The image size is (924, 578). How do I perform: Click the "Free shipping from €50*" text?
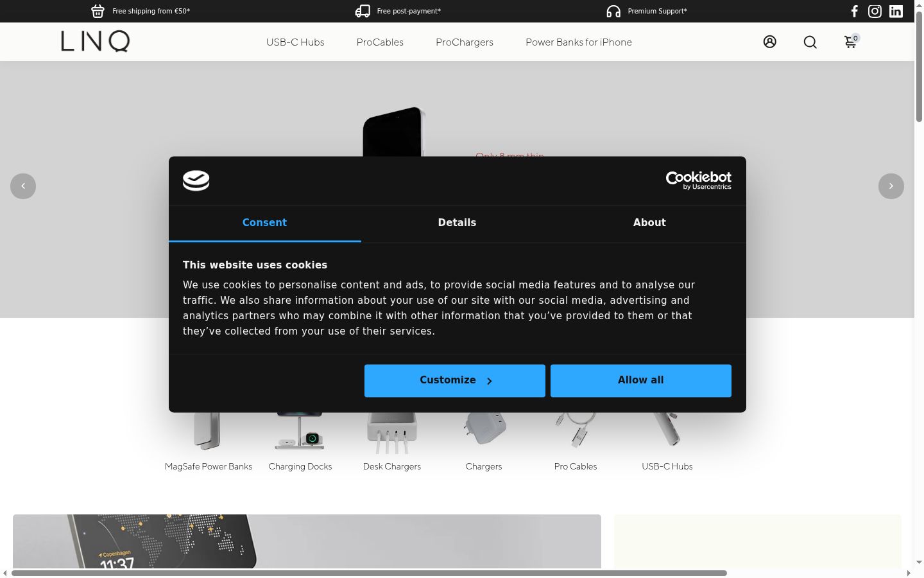point(151,11)
